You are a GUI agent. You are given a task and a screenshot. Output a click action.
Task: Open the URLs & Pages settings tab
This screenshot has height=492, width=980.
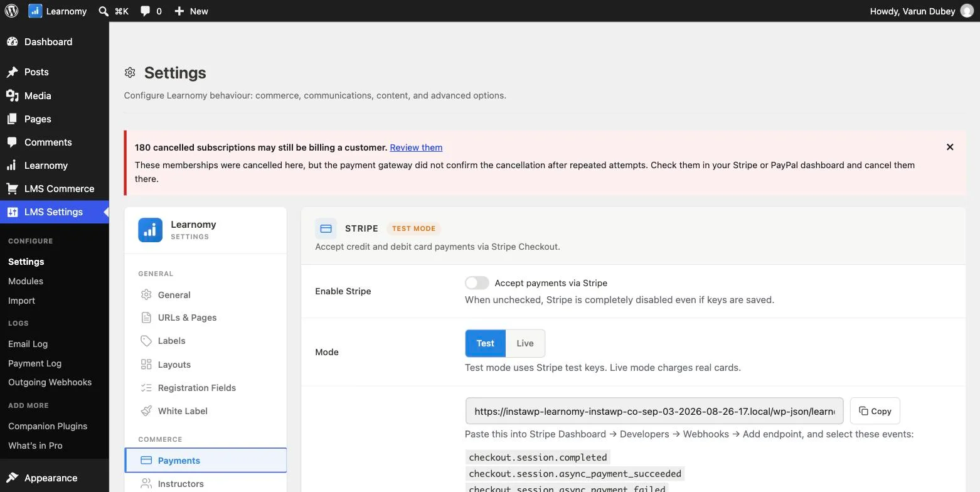coord(205,318)
